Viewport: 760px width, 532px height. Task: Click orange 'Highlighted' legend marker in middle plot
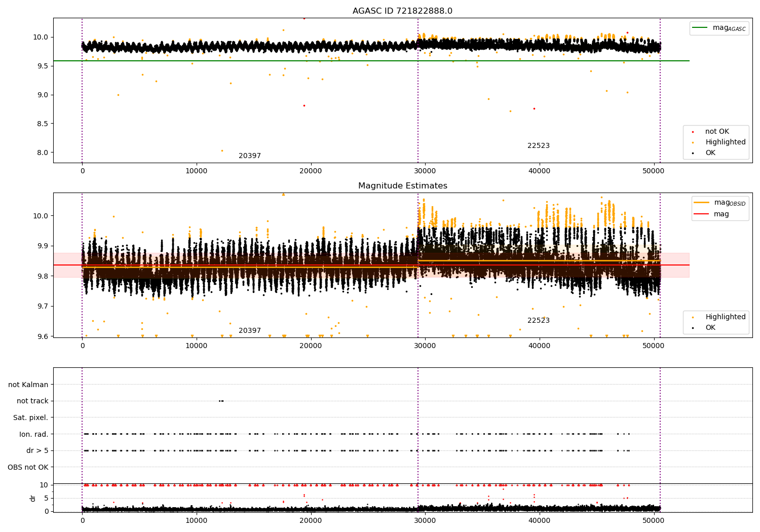tap(693, 317)
